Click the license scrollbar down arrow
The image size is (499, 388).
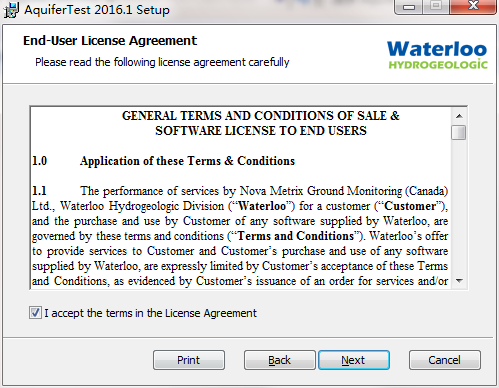[459, 281]
